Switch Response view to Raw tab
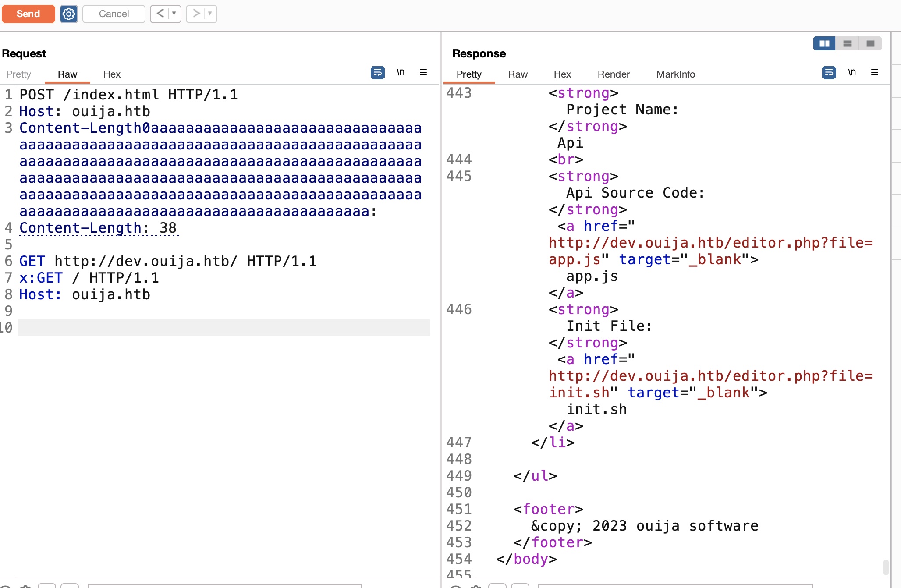This screenshot has height=588, width=901. (518, 74)
